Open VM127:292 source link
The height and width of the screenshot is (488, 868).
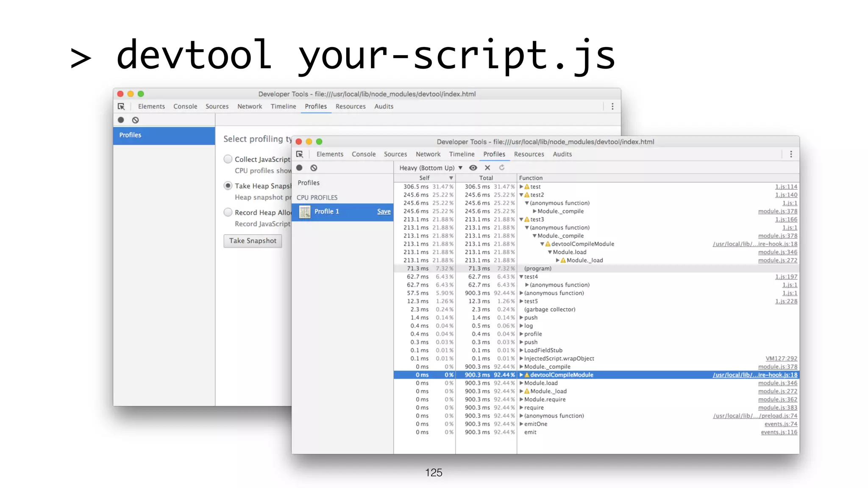click(781, 358)
